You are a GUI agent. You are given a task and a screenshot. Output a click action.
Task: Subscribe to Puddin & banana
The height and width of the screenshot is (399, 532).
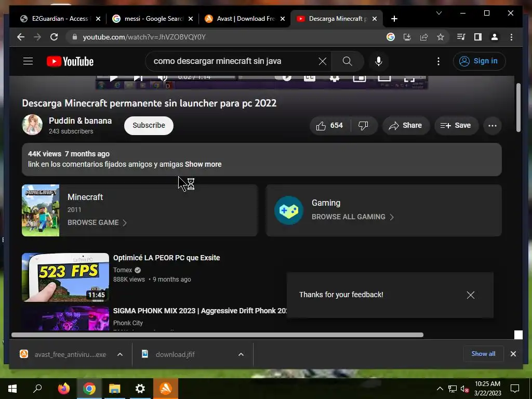pyautogui.click(x=149, y=125)
